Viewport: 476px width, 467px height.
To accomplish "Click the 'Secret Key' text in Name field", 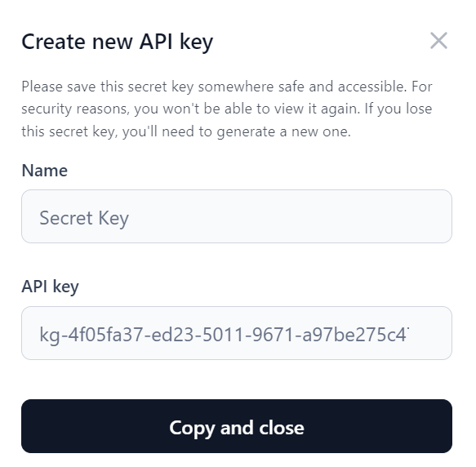I will point(84,218).
